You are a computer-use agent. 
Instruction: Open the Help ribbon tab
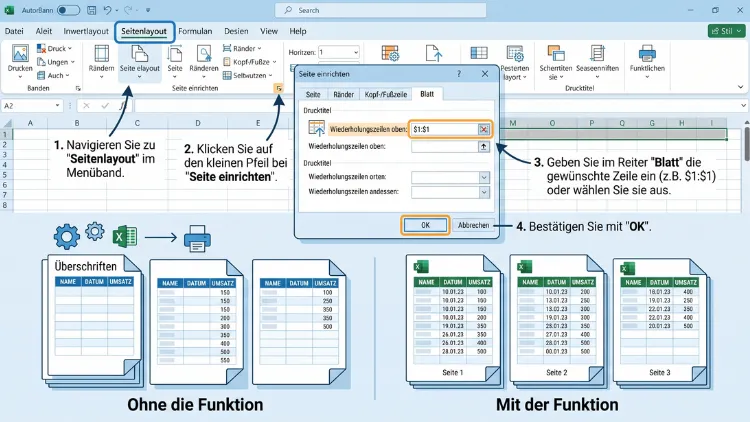tap(298, 31)
